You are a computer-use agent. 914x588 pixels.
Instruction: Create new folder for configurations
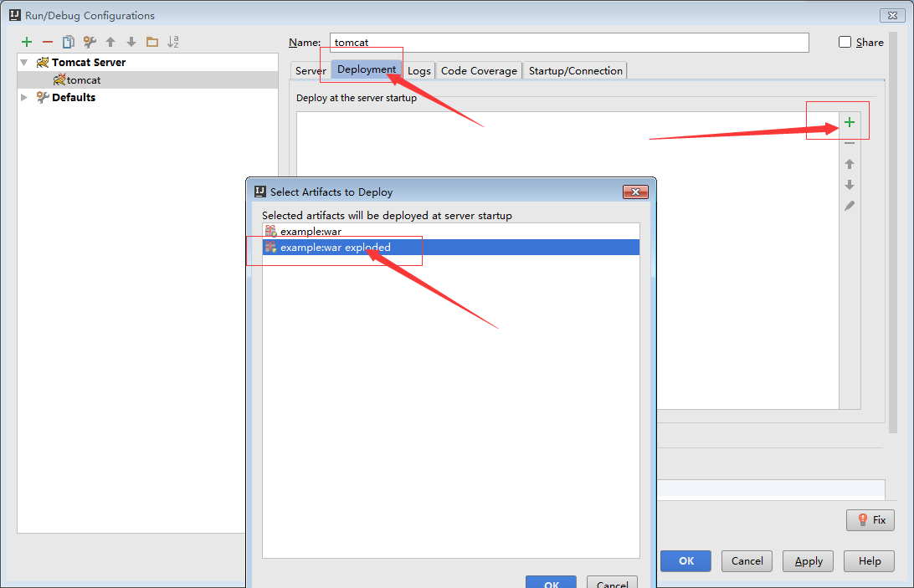coord(152,42)
